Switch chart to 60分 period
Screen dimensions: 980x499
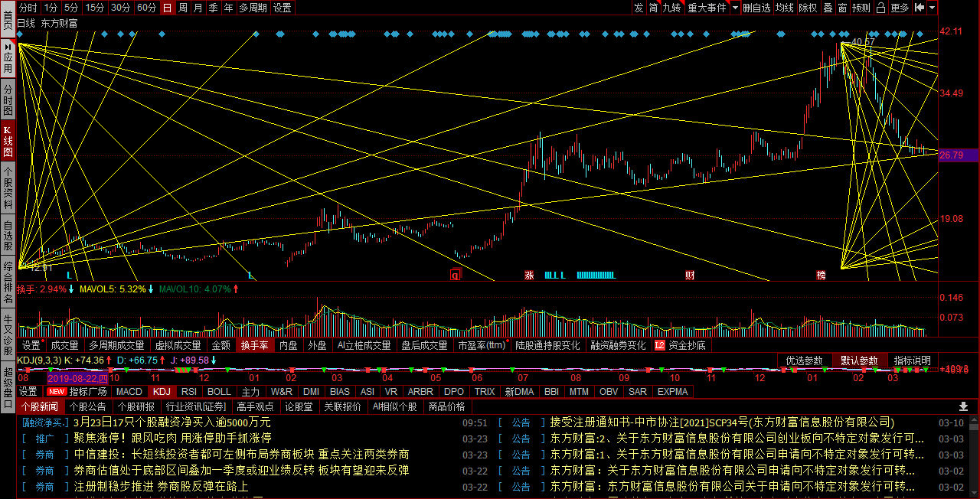click(146, 8)
